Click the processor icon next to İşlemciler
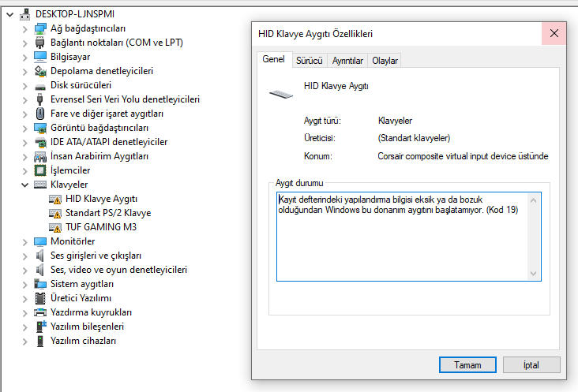 click(41, 170)
